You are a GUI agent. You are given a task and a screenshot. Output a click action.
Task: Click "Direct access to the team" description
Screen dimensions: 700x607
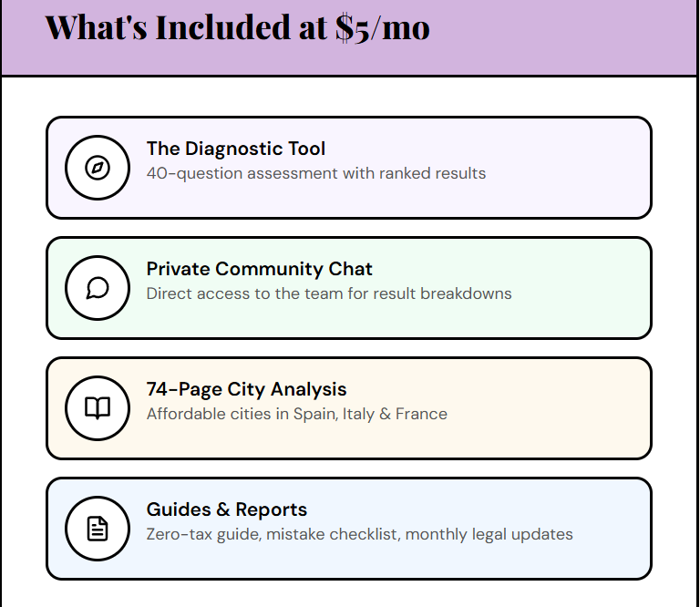[x=328, y=293]
